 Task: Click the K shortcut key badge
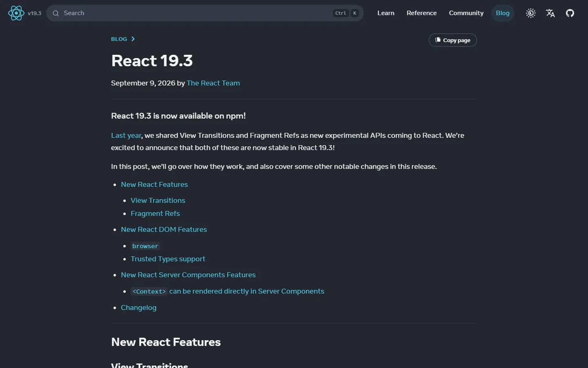click(x=355, y=13)
